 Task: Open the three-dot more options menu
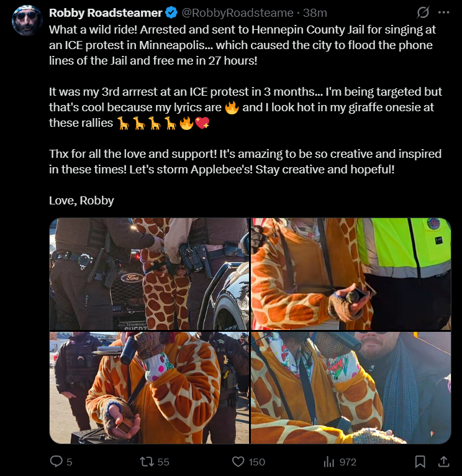444,12
